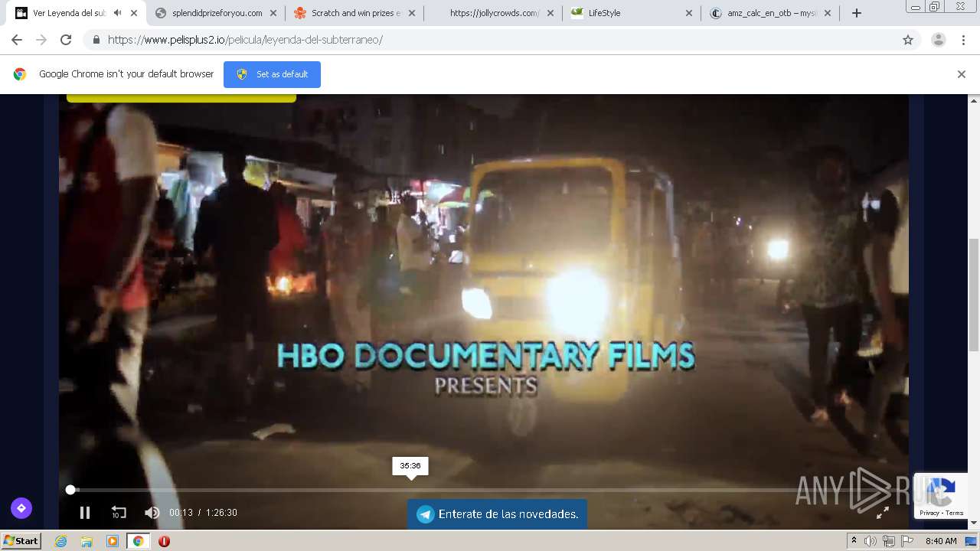Image resolution: width=980 pixels, height=551 pixels.
Task: Close the 'Scratch and win prizes' tab
Action: pos(412,13)
